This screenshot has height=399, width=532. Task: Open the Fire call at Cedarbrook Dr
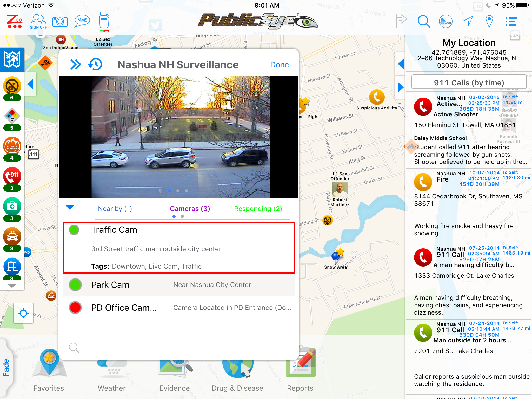[x=469, y=206]
